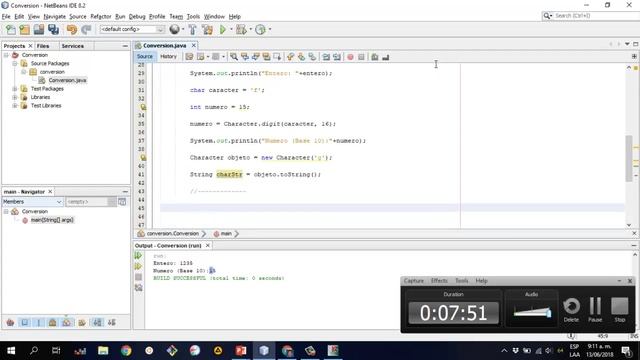Viewport: 640px width, 360px height.
Task: Collapse the Source Packages node
Action: pos(15,63)
